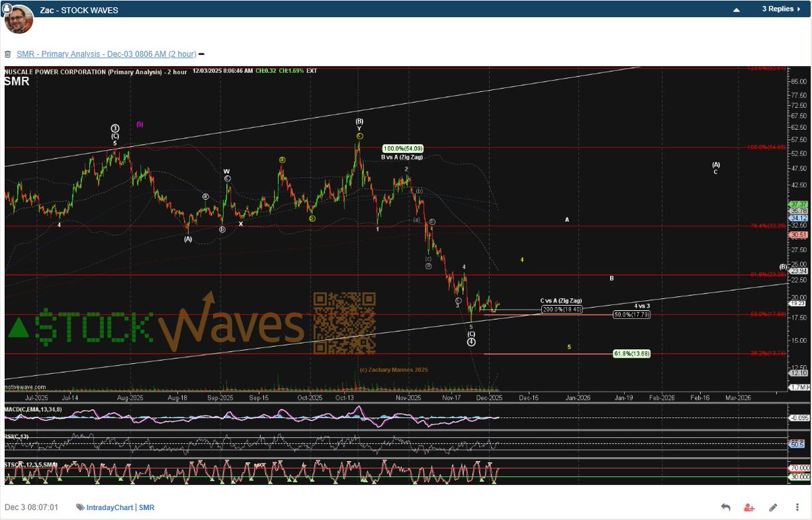Delete attachment using the trash icon
Viewport: 812px width, 520px height.
tap(8, 53)
